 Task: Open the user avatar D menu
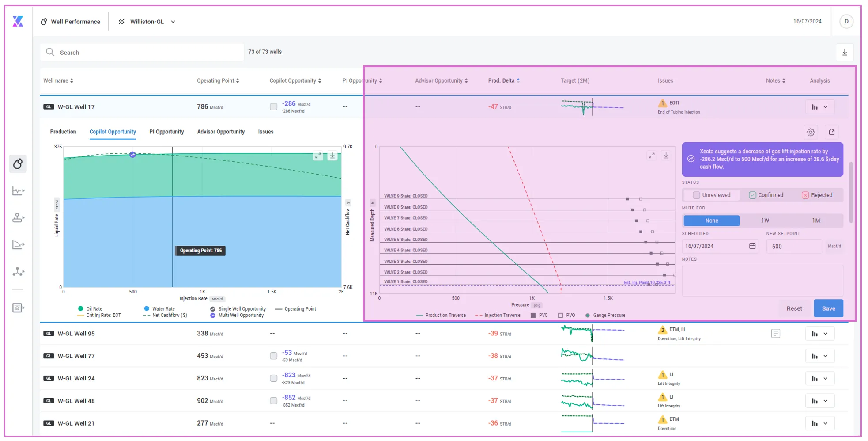846,21
